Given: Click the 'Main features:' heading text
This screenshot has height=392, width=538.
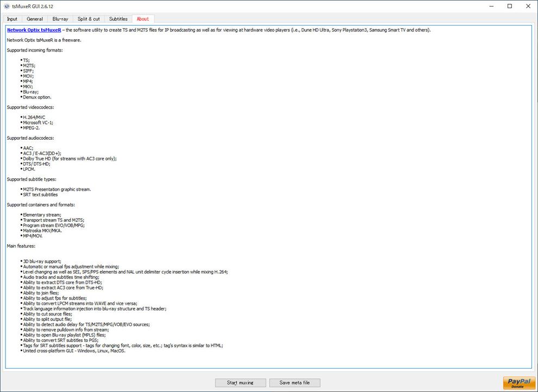Looking at the screenshot, I should pos(21,246).
